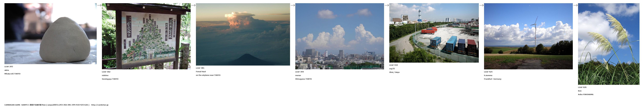Click the arrow after the stone photo
The width and height of the screenshot is (644, 108).
click(99, 5)
